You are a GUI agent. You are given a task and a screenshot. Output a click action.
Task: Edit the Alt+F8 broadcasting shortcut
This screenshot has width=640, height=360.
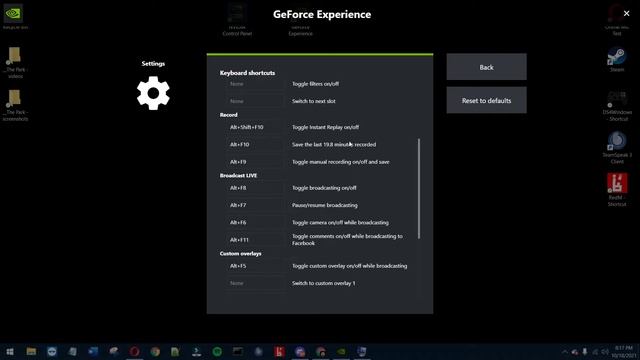point(254,188)
